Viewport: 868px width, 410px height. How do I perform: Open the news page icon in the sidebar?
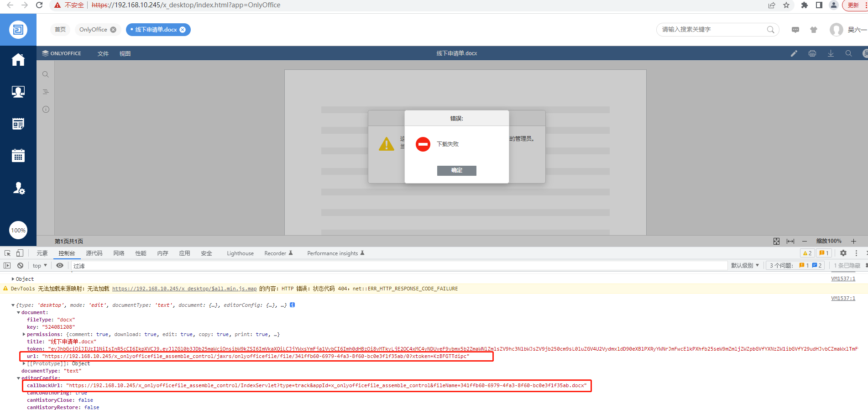pyautogui.click(x=18, y=124)
